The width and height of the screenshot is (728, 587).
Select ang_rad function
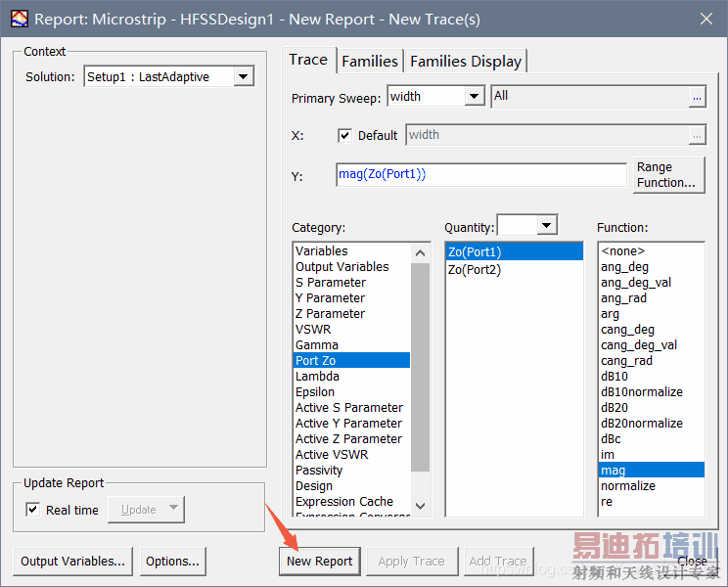coord(651,298)
